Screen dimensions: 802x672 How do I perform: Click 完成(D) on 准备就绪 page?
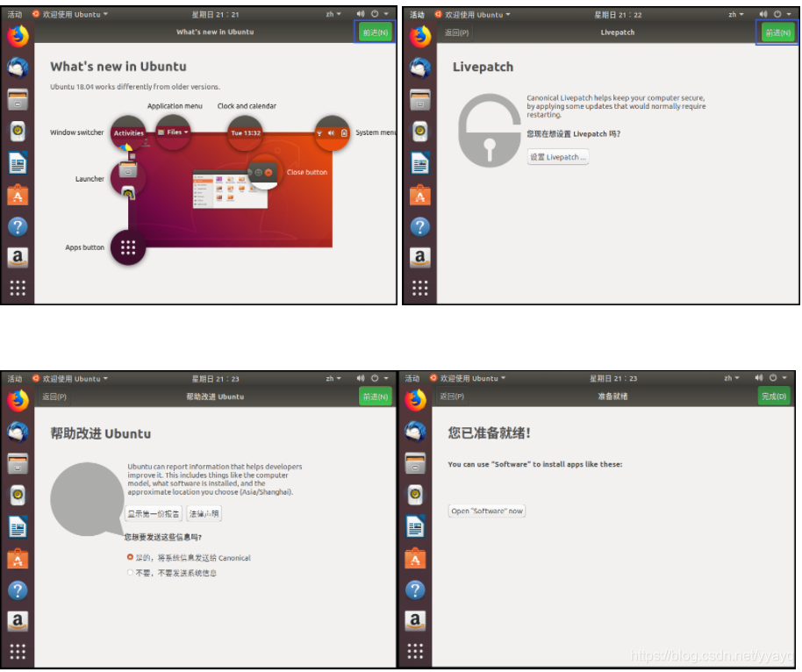[774, 396]
